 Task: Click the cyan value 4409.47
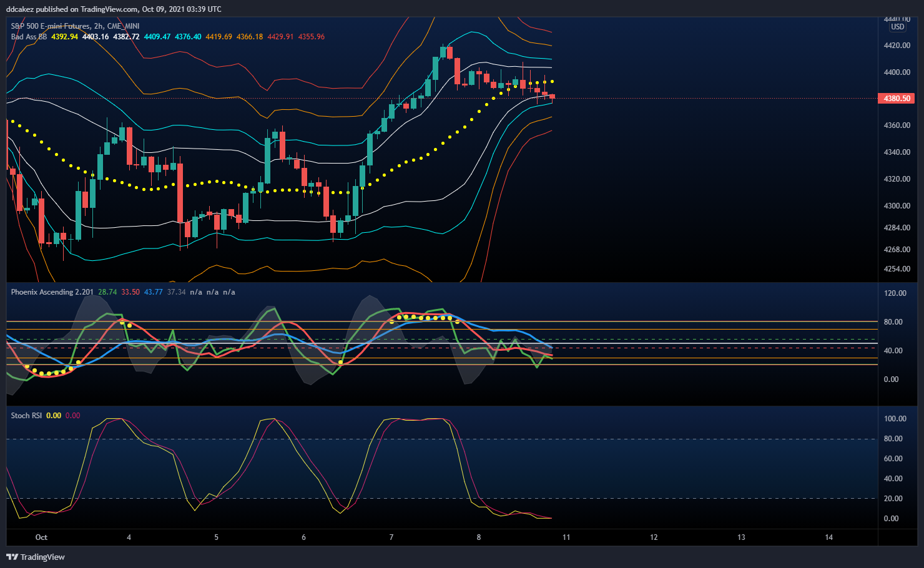(157, 37)
